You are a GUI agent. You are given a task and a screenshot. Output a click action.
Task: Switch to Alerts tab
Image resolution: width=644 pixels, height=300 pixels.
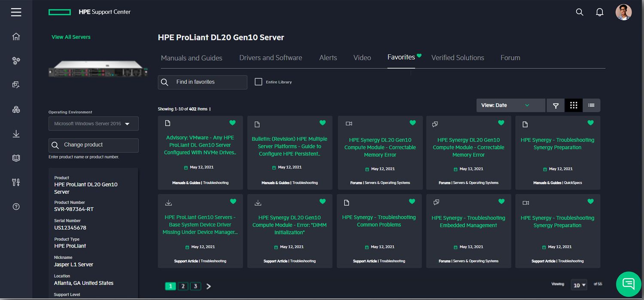pos(328,58)
